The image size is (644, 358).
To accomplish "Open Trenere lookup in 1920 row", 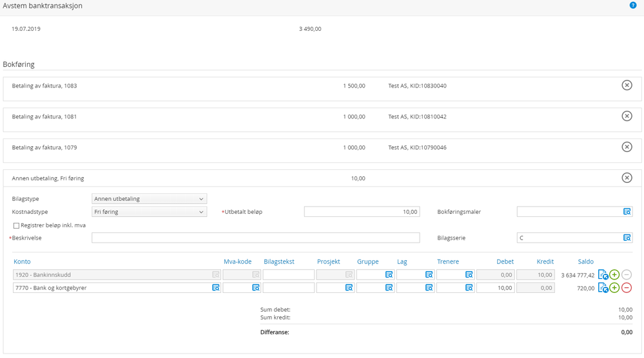I will coord(469,275).
